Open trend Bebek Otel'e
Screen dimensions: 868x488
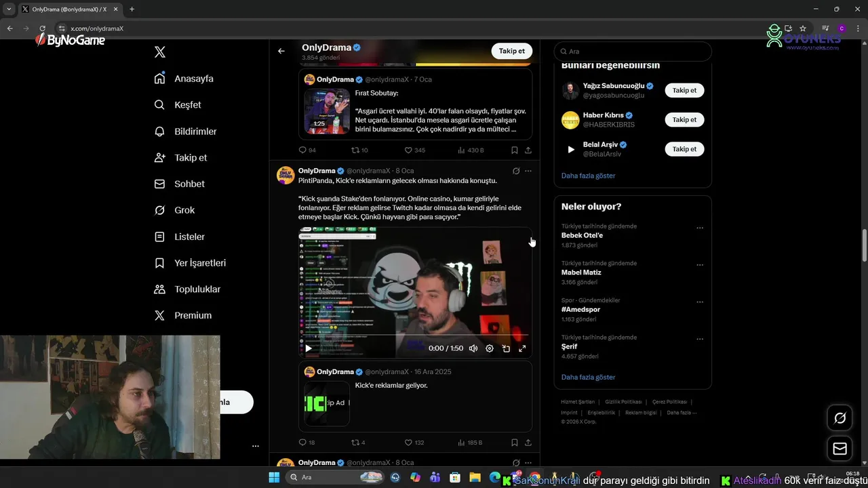582,236
